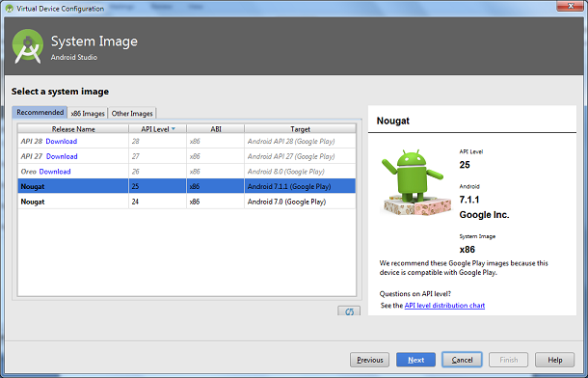The image size is (588, 378).
Task: Click the Cancel button
Action: pos(462,360)
